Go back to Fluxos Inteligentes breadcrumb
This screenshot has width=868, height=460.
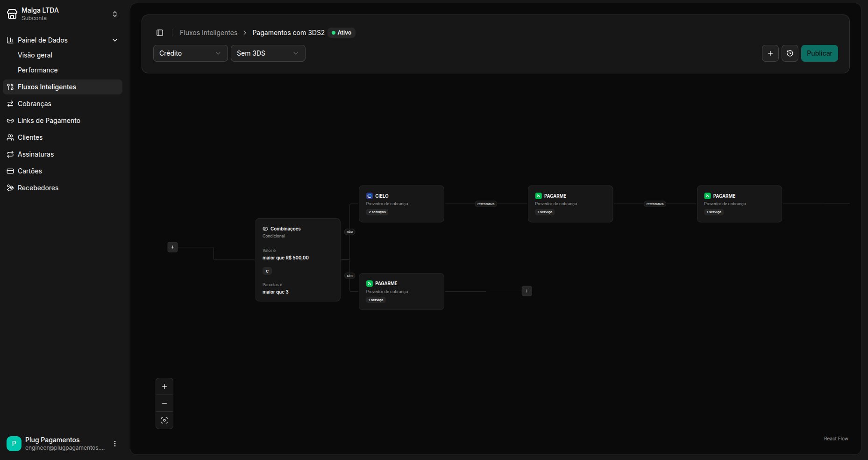pyautogui.click(x=208, y=33)
